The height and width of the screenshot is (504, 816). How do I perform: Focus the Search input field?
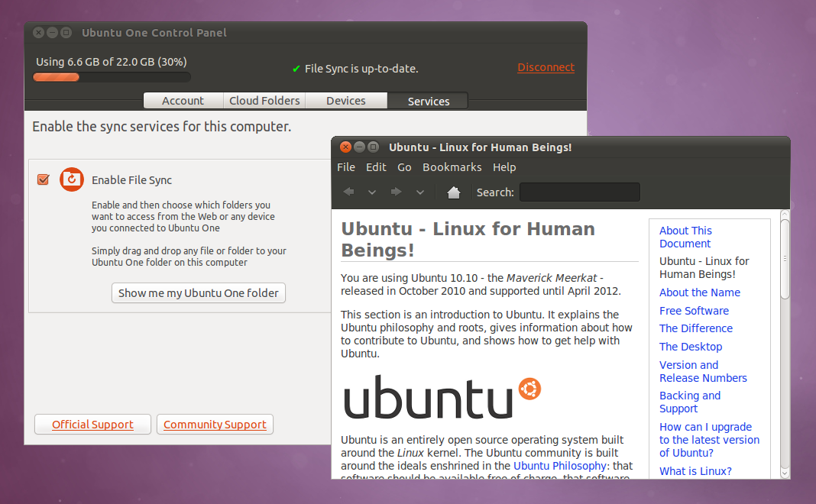[x=580, y=192]
